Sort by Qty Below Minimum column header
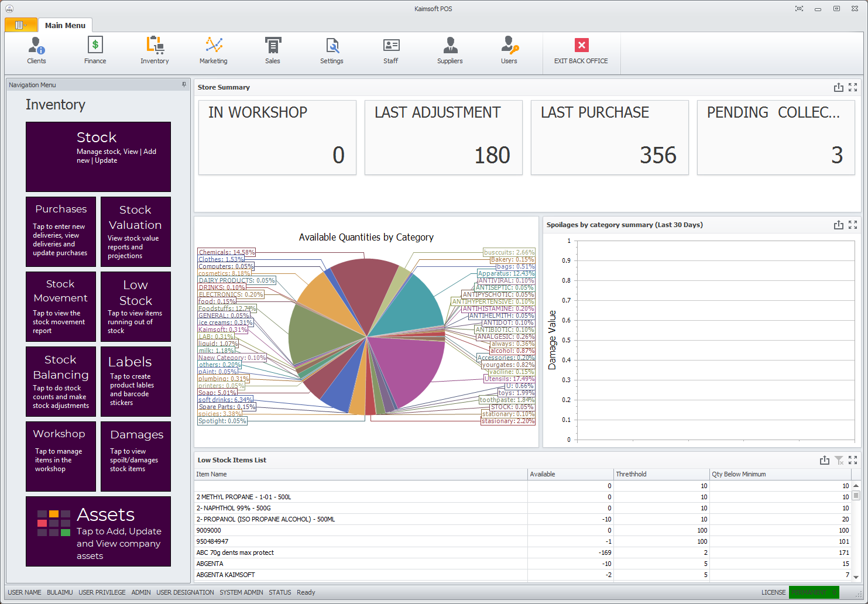This screenshot has height=604, width=868. pyautogui.click(x=780, y=474)
